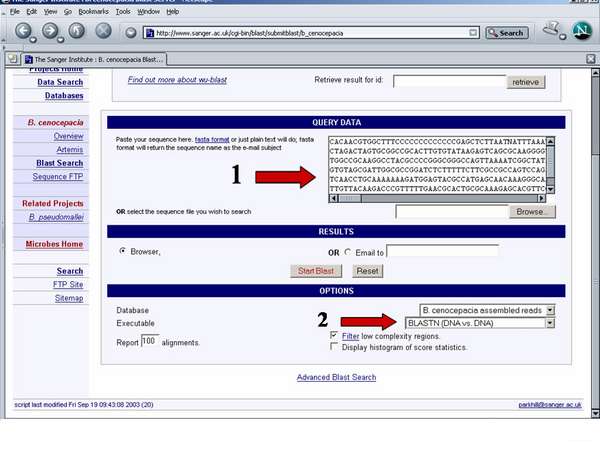Open the address bar URL dropdown arrow
This screenshot has width=600, height=450.
[x=473, y=32]
